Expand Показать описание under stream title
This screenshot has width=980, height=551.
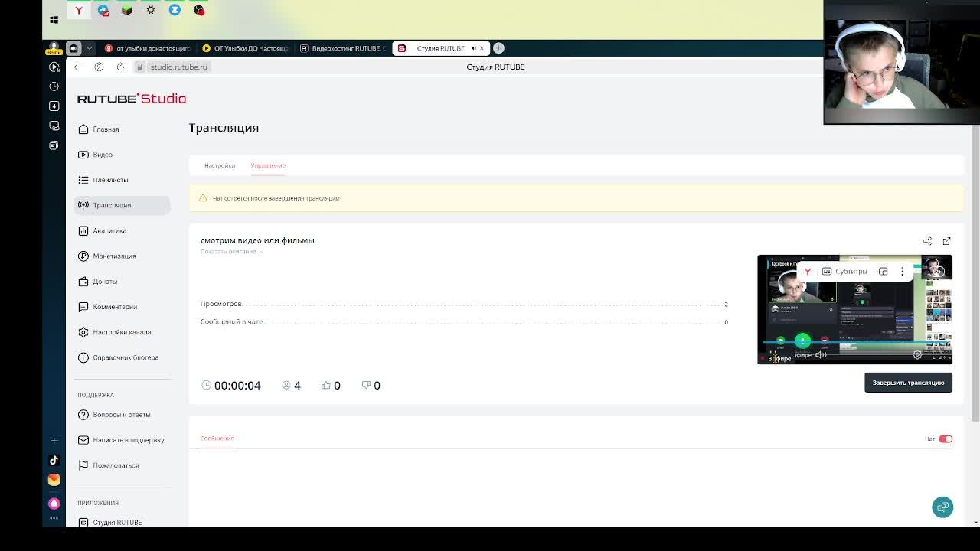pos(232,252)
